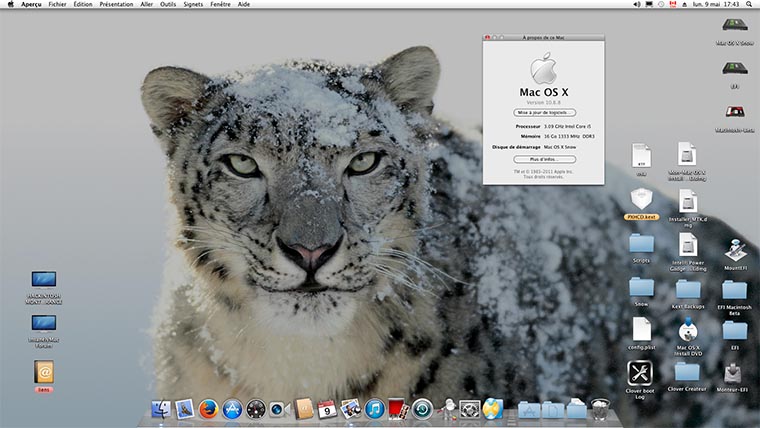Open Finder from the dock
Image resolution: width=760 pixels, height=428 pixels.
(160, 409)
